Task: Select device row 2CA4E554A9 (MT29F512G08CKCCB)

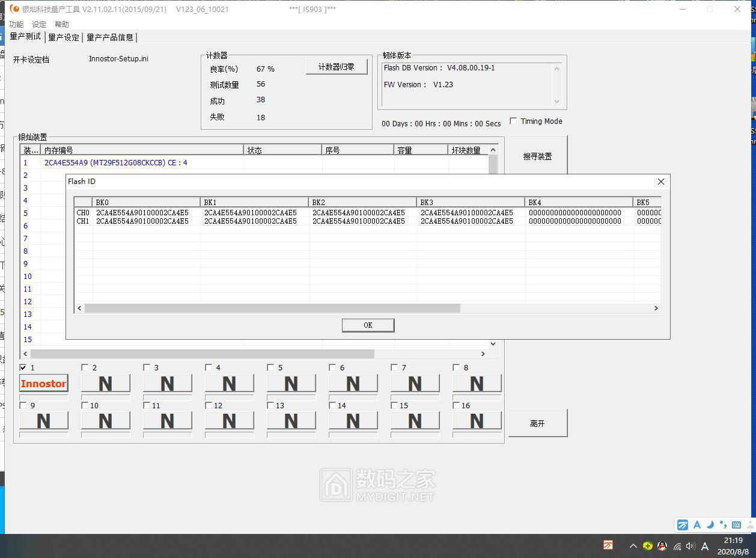Action: point(254,162)
